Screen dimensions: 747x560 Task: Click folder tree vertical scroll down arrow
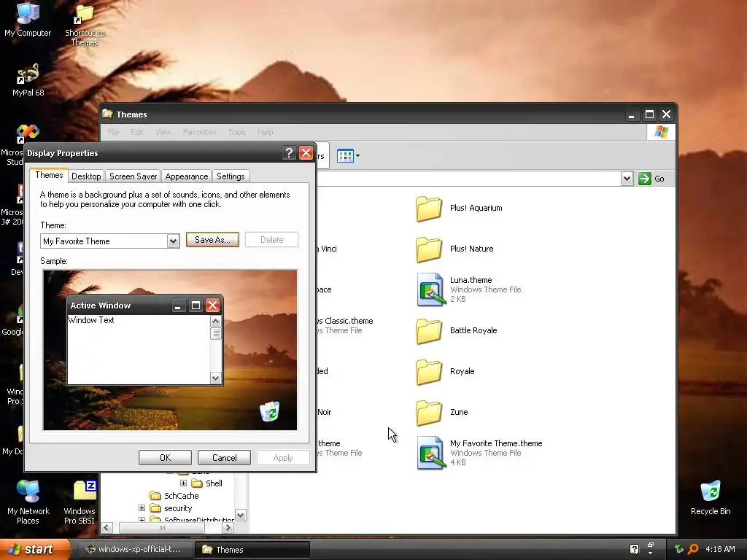pyautogui.click(x=241, y=516)
